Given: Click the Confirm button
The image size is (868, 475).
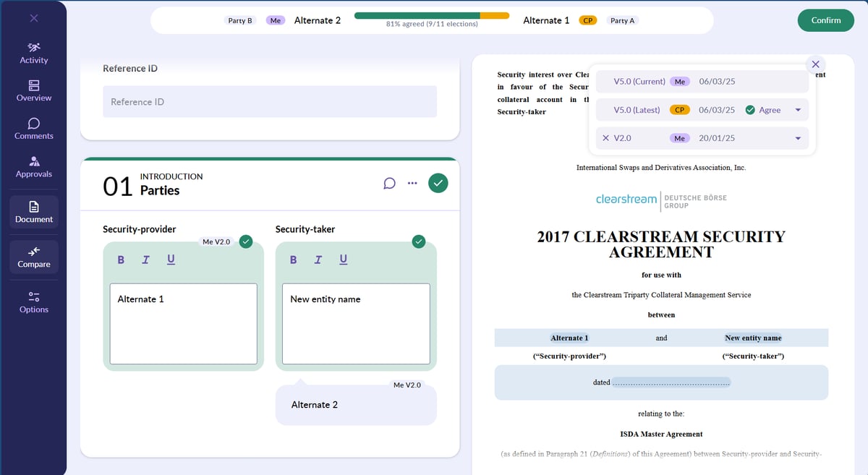Looking at the screenshot, I should pos(825,20).
